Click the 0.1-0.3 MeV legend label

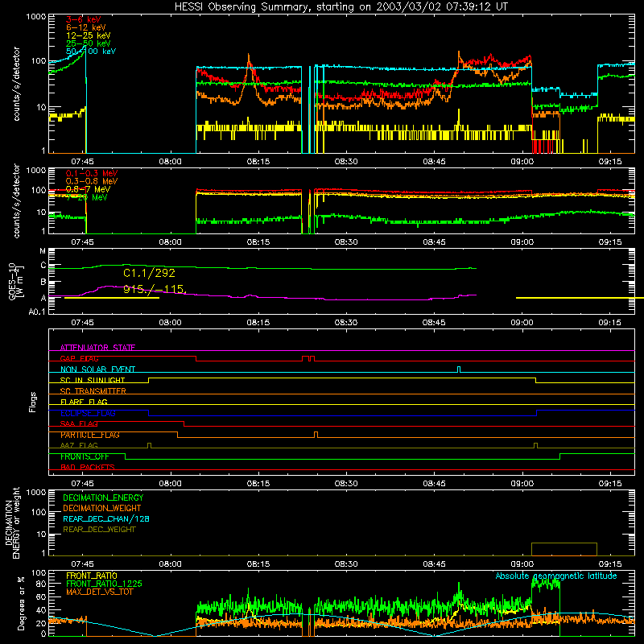pyautogui.click(x=92, y=173)
